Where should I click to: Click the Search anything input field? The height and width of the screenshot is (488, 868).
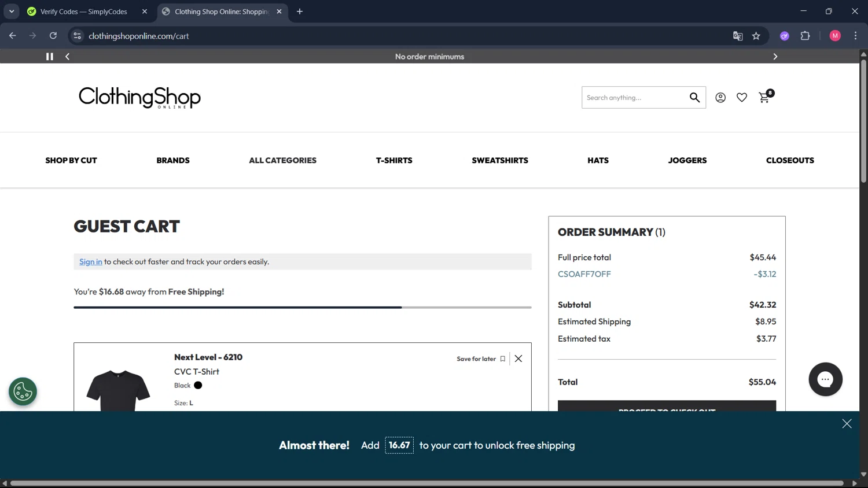point(634,98)
